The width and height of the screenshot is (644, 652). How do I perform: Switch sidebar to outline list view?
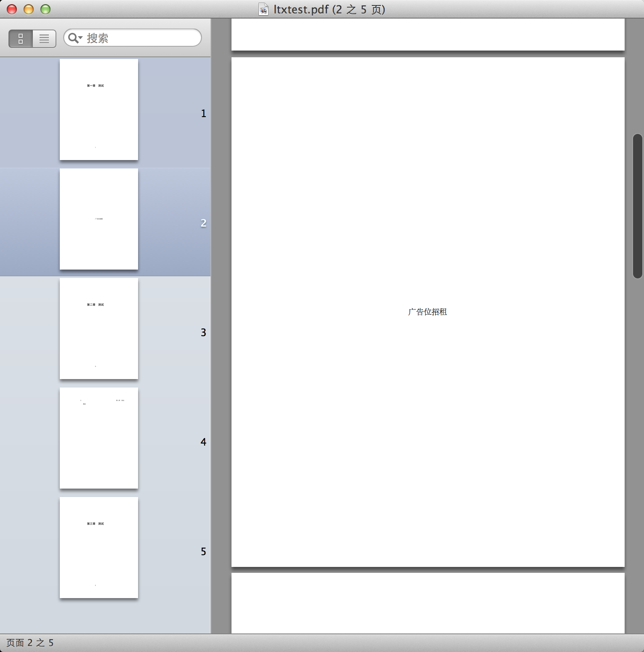44,39
